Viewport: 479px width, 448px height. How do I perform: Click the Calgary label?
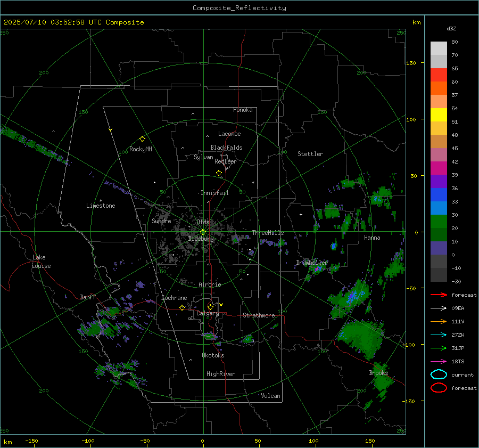(208, 313)
